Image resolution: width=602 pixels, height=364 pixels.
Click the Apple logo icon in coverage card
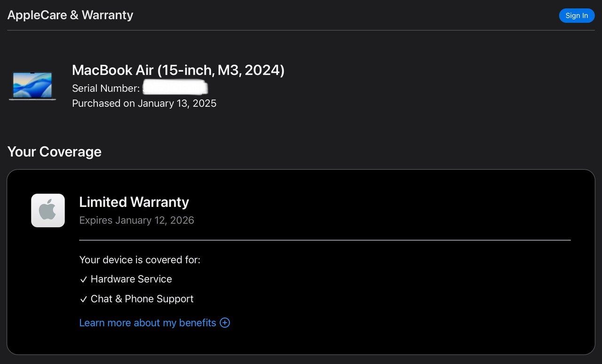point(48,210)
